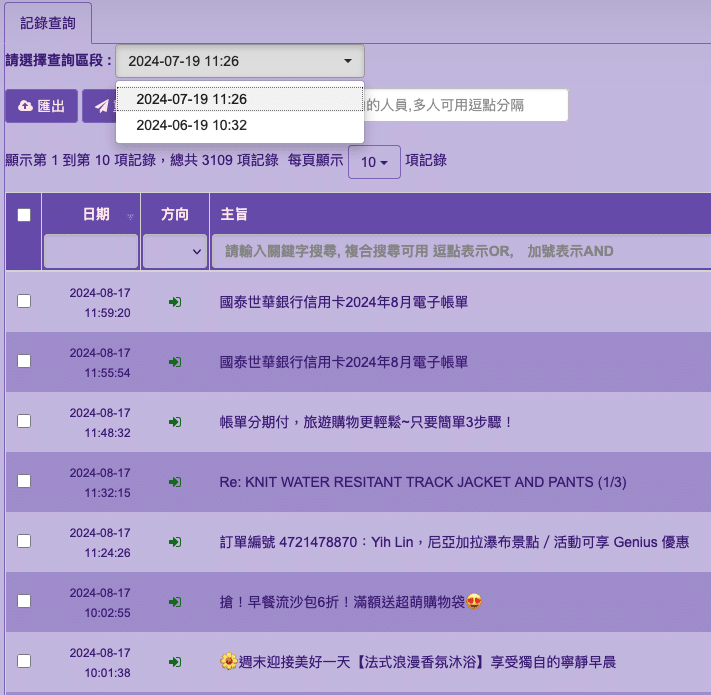Open 國泰世華銀行信用卡 e-bill at 11:55:54
This screenshot has width=711, height=695.
coord(344,362)
